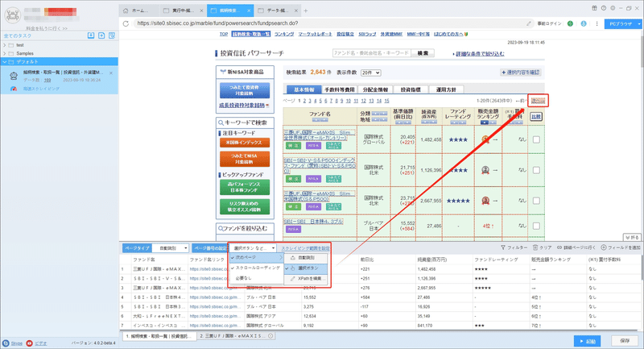
Task: Click the 折る collapse toggle on the right
Action: (x=633, y=238)
